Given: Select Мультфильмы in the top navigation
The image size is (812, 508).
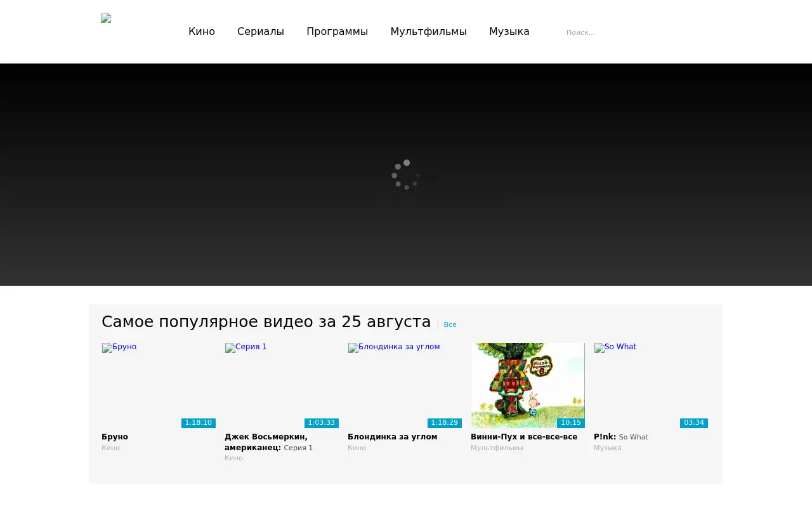Looking at the screenshot, I should [428, 32].
